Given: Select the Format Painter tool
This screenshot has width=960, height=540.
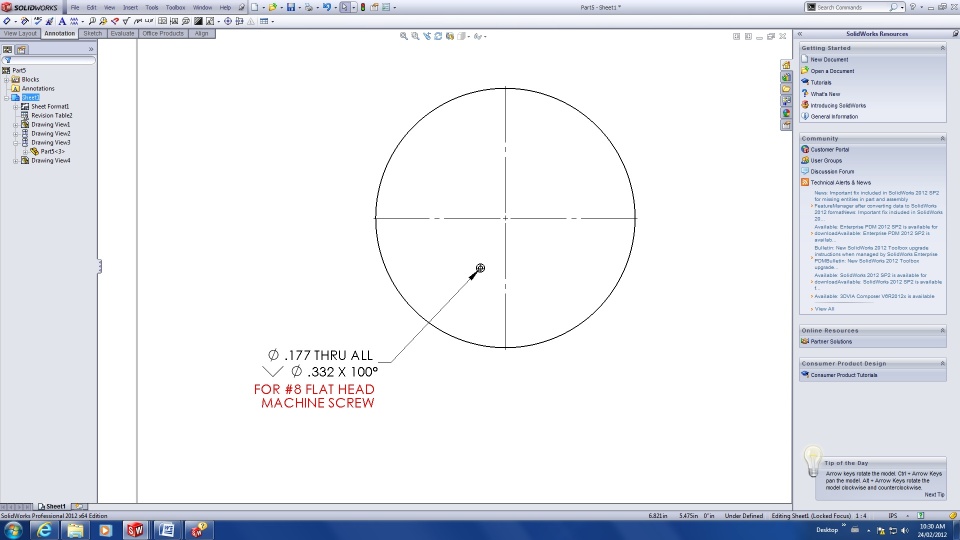Looking at the screenshot, I should pos(49,21).
